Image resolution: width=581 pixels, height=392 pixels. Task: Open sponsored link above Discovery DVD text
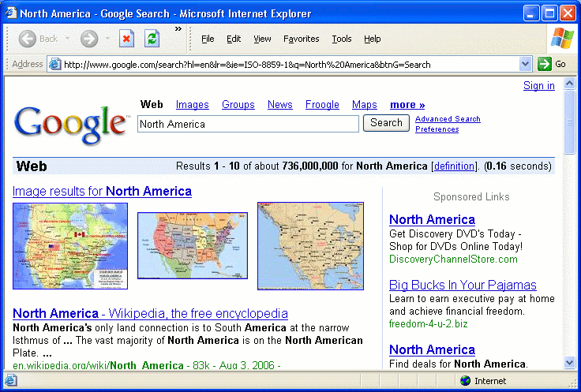point(432,219)
